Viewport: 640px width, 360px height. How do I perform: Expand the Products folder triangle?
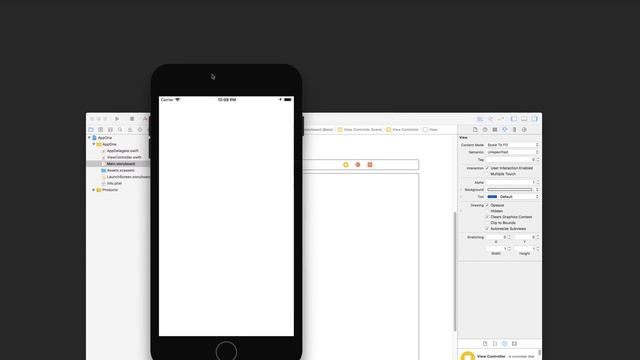pos(93,190)
